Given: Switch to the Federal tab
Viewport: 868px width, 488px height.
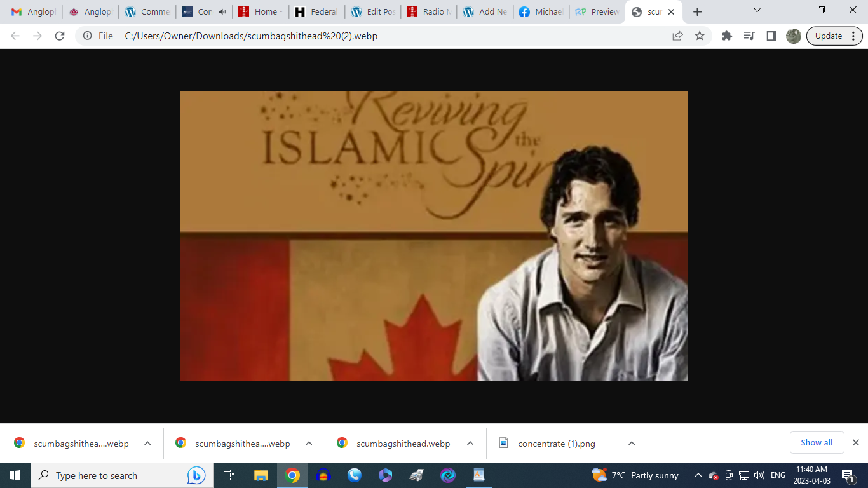Looking at the screenshot, I should click(316, 12).
